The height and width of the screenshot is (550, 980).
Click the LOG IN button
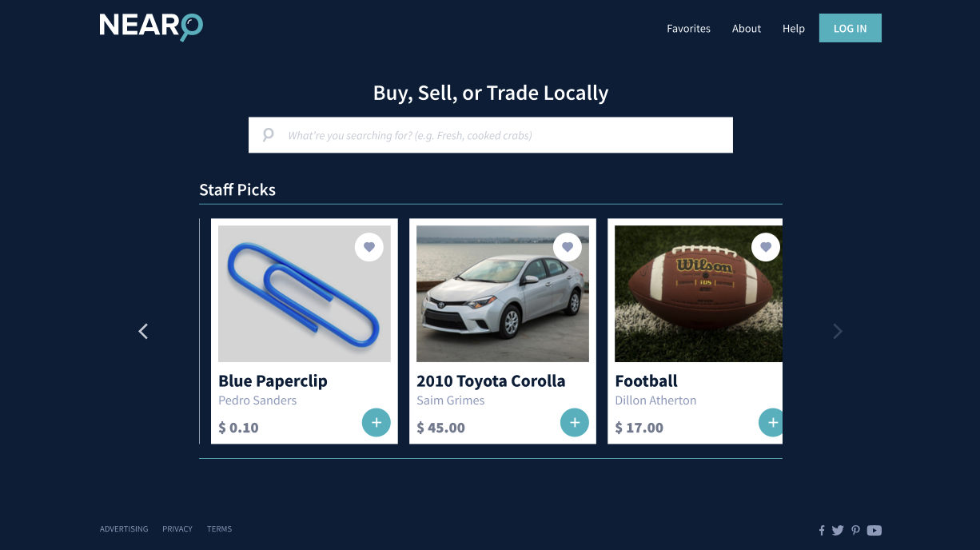click(850, 28)
